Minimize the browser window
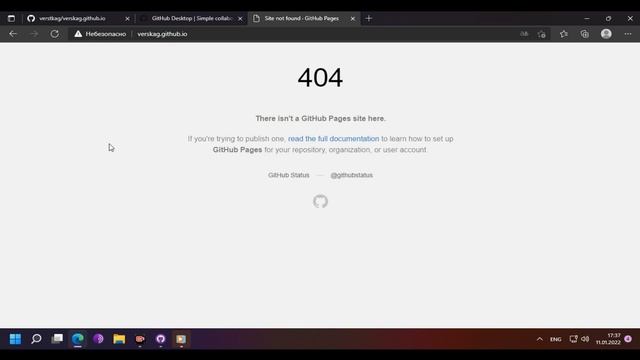 pyautogui.click(x=587, y=18)
